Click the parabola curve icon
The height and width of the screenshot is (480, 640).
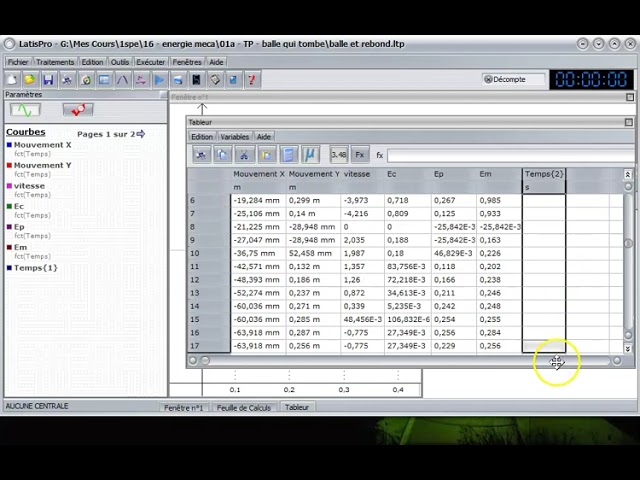pyautogui.click(x=122, y=80)
